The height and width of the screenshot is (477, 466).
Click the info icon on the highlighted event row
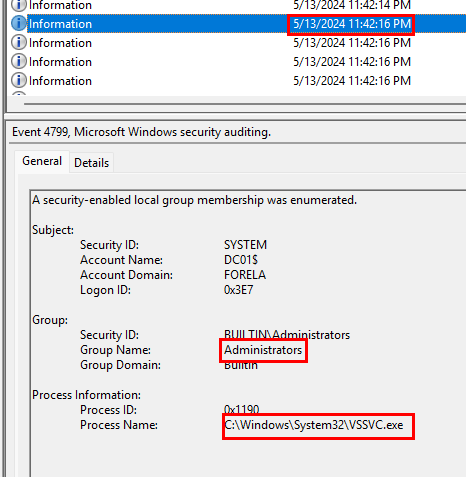19,24
